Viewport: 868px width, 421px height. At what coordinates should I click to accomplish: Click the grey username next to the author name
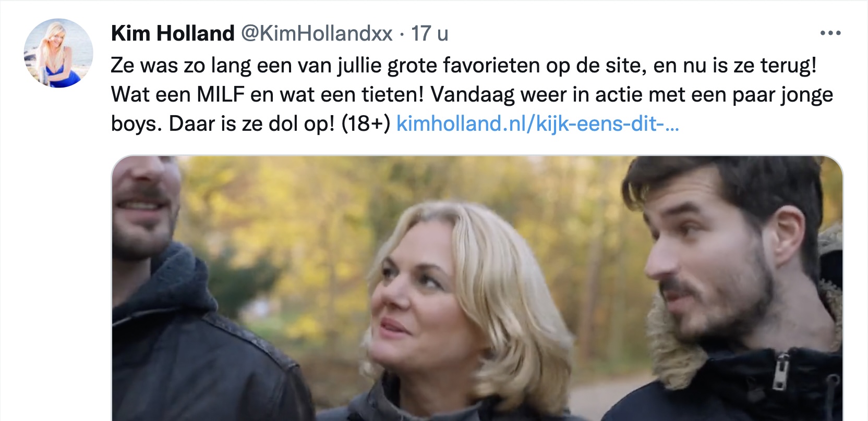click(x=316, y=33)
